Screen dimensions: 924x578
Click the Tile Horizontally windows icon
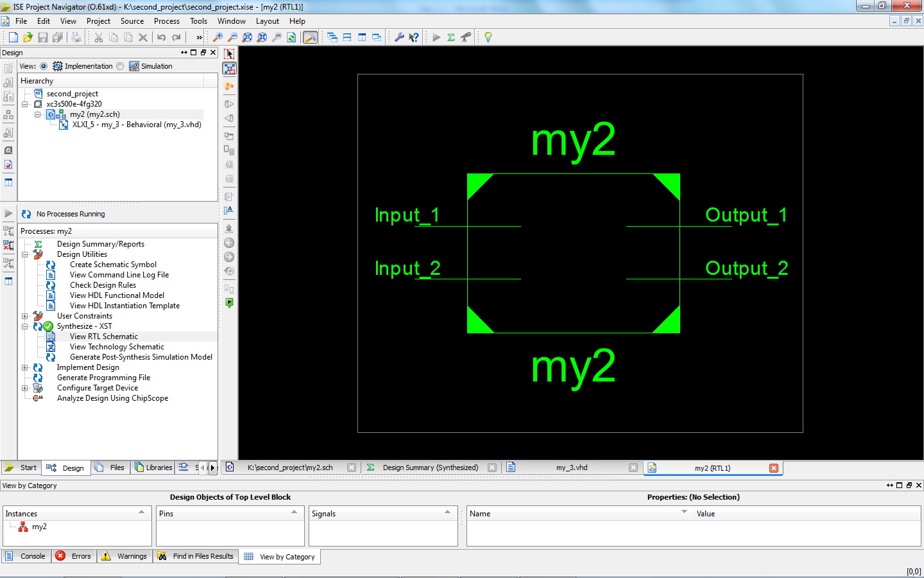click(x=347, y=37)
